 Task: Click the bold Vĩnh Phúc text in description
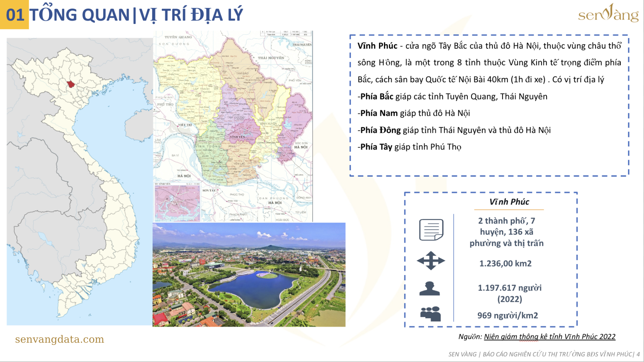coord(377,46)
